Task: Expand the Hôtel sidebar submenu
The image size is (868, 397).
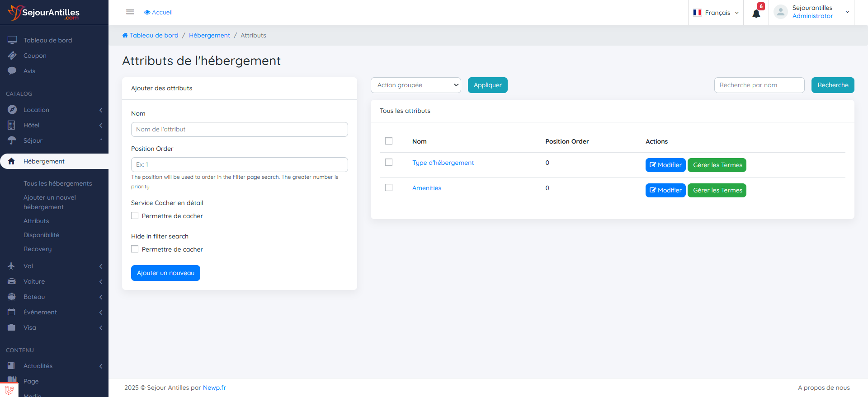Action: click(54, 125)
